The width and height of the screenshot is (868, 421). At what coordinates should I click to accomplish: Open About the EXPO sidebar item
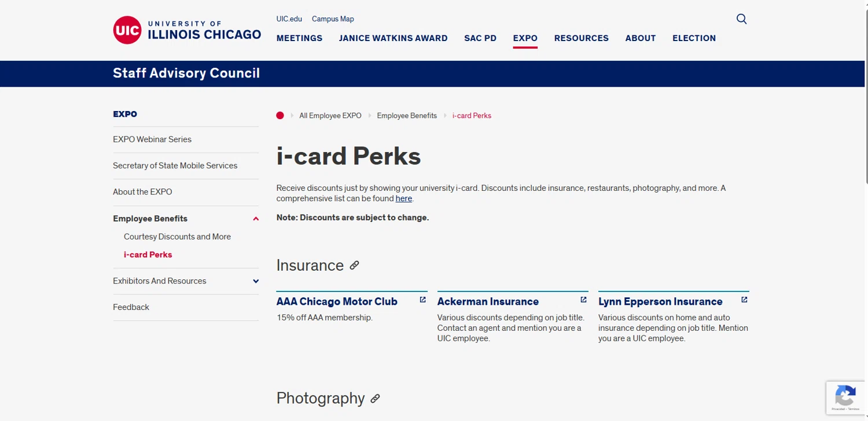(142, 192)
